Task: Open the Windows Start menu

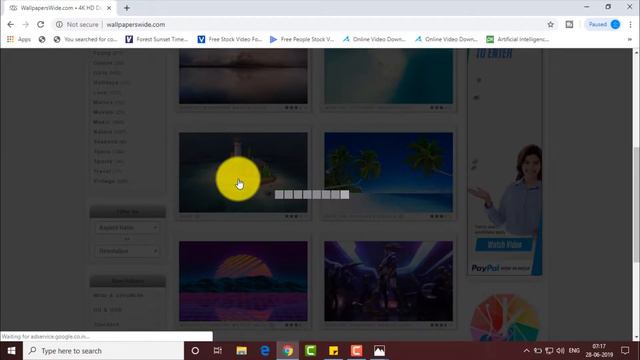Action: coord(11,351)
